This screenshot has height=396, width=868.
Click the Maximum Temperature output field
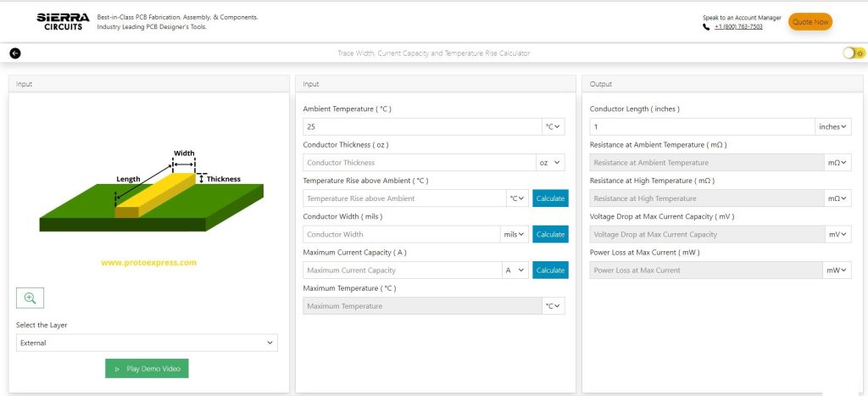click(422, 306)
